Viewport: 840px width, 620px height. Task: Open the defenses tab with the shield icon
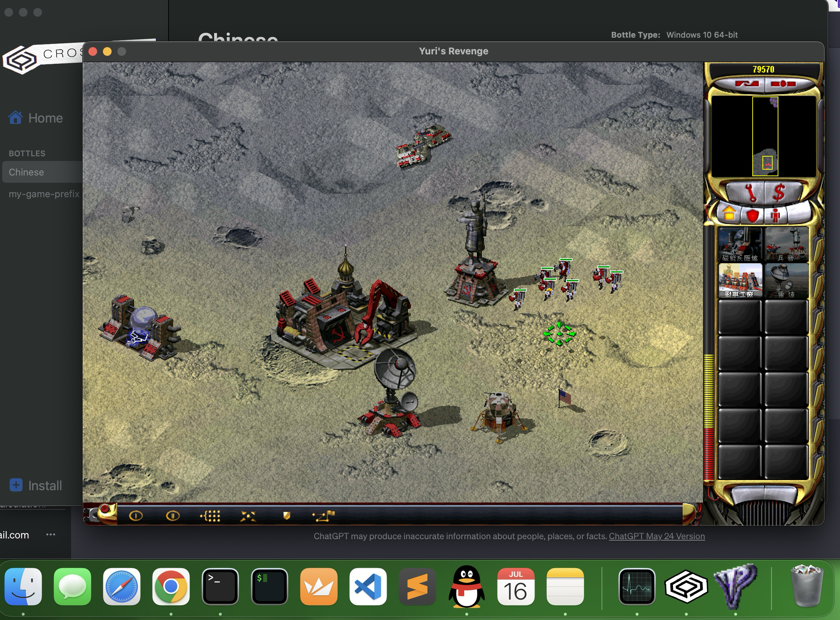click(752, 215)
